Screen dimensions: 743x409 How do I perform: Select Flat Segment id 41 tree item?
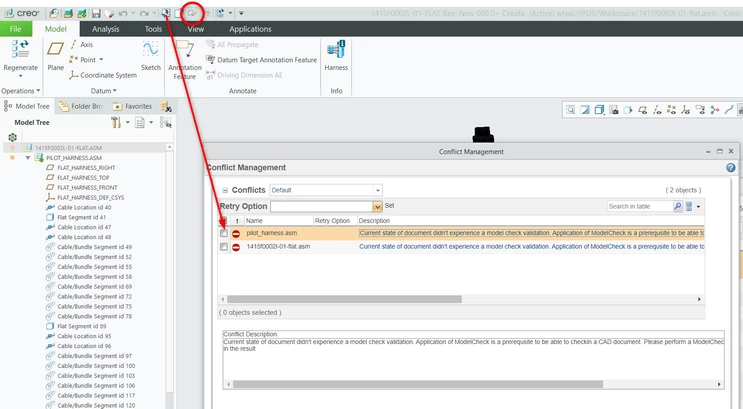(x=81, y=217)
